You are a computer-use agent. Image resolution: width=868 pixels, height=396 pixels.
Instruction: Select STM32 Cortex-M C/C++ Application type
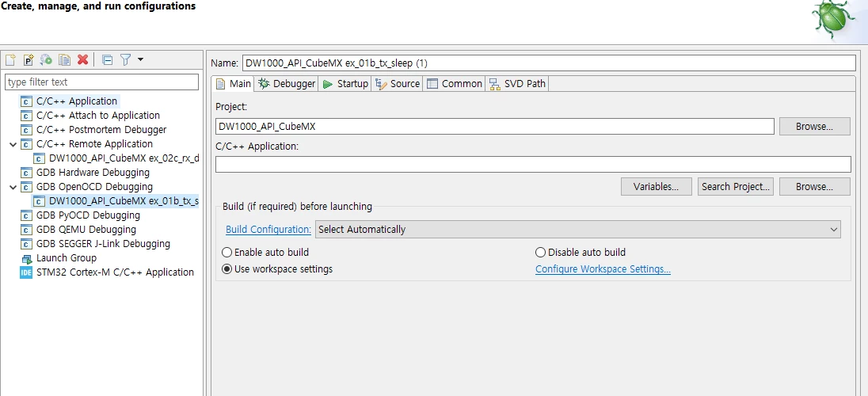[x=115, y=272]
